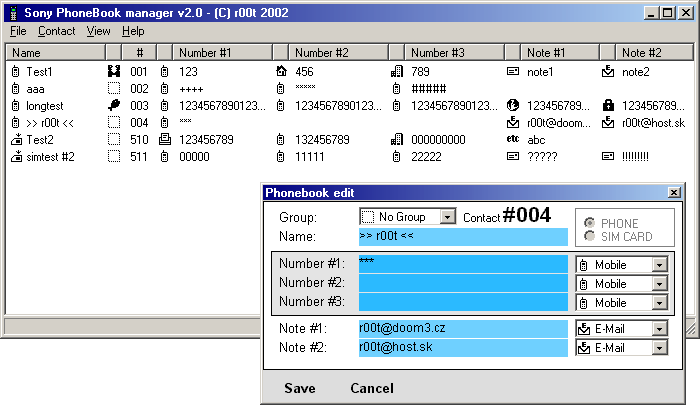The height and width of the screenshot is (405, 700).
Task: Click the mobile icon beside +++++
Action: pos(165,88)
